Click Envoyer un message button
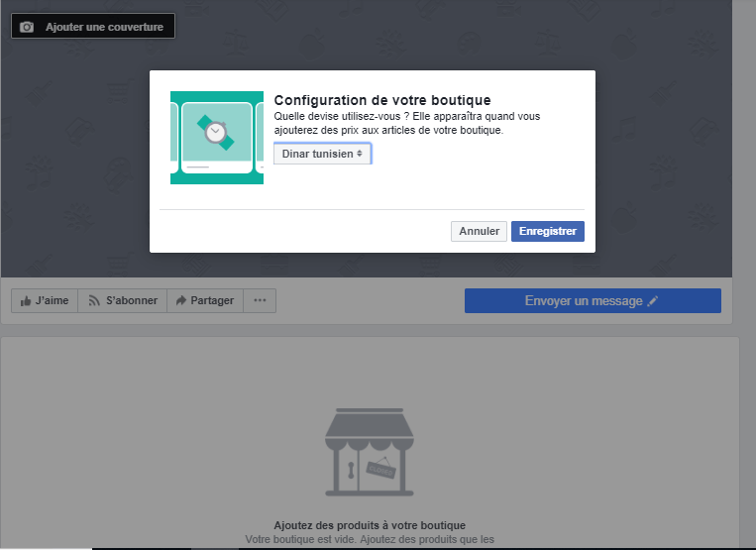 [594, 301]
